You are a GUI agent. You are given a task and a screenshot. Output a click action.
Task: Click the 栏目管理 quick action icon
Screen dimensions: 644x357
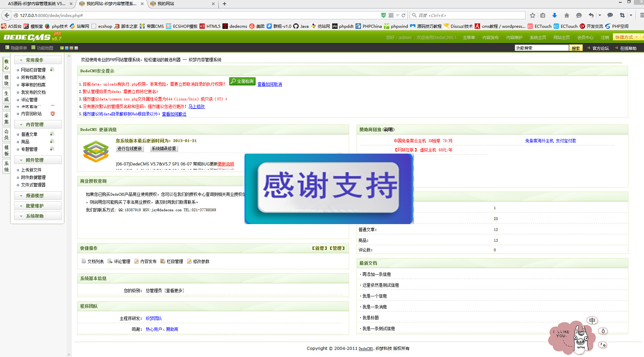click(163, 261)
